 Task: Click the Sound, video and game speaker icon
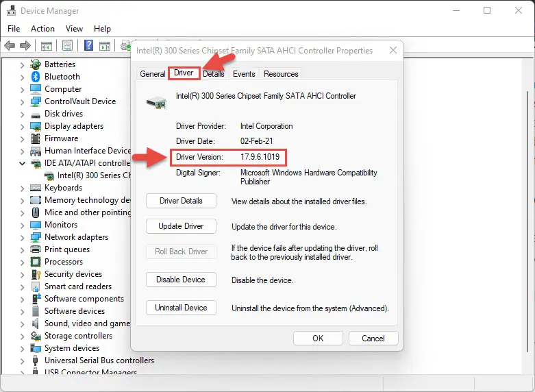click(x=35, y=323)
